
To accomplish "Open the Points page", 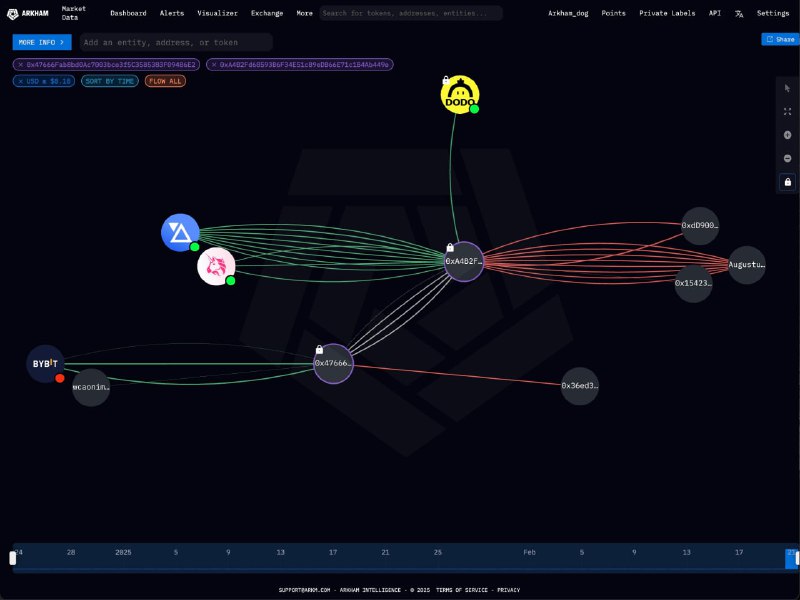I will [613, 13].
